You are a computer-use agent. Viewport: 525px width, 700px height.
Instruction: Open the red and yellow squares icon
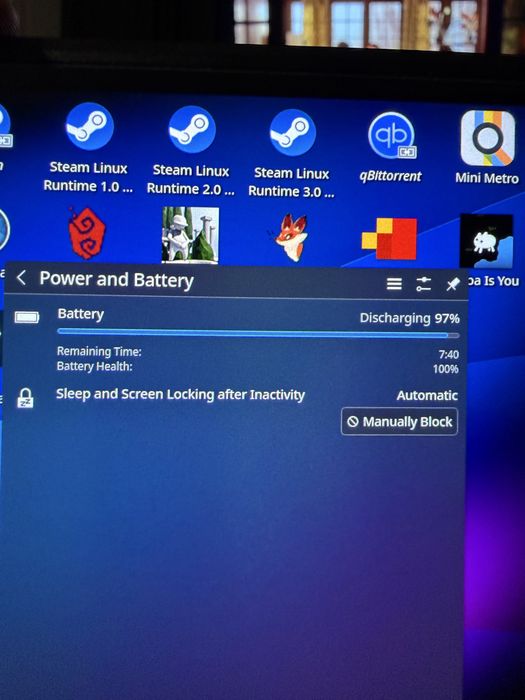pos(389,239)
